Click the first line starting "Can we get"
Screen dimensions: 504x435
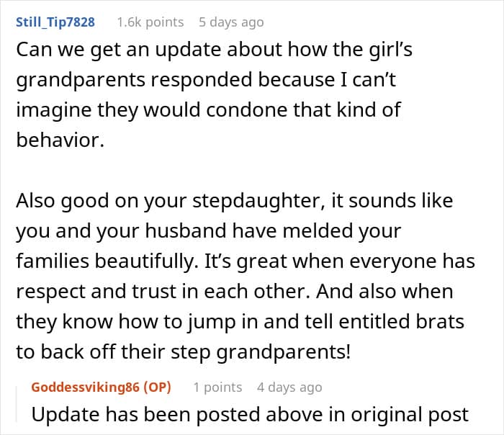coord(214,50)
